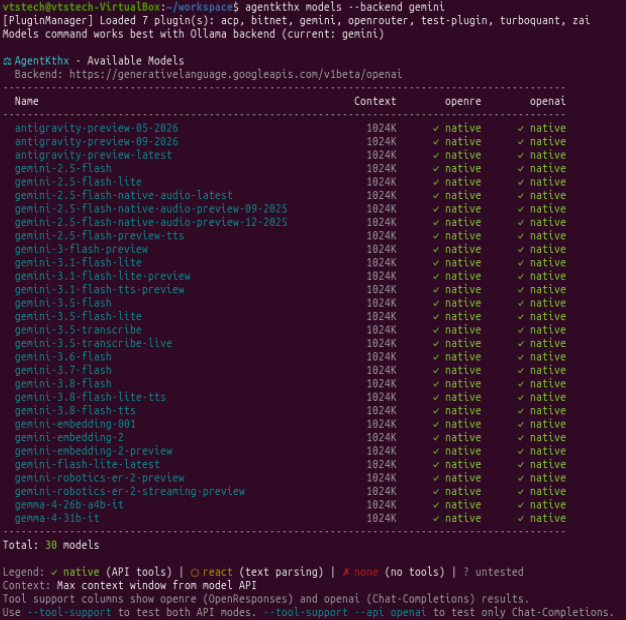Click openai checkmark for antigravity-preview-05-2026
The image size is (626, 620).
pyautogui.click(x=521, y=129)
